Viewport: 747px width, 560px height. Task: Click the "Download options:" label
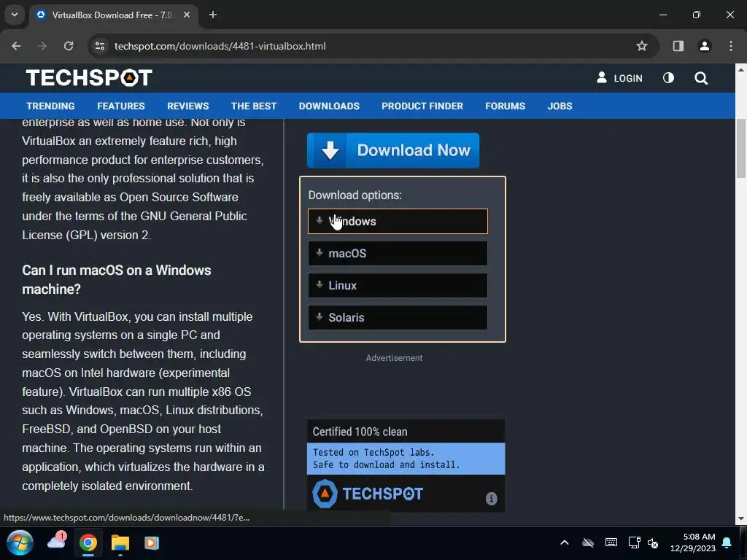click(355, 195)
